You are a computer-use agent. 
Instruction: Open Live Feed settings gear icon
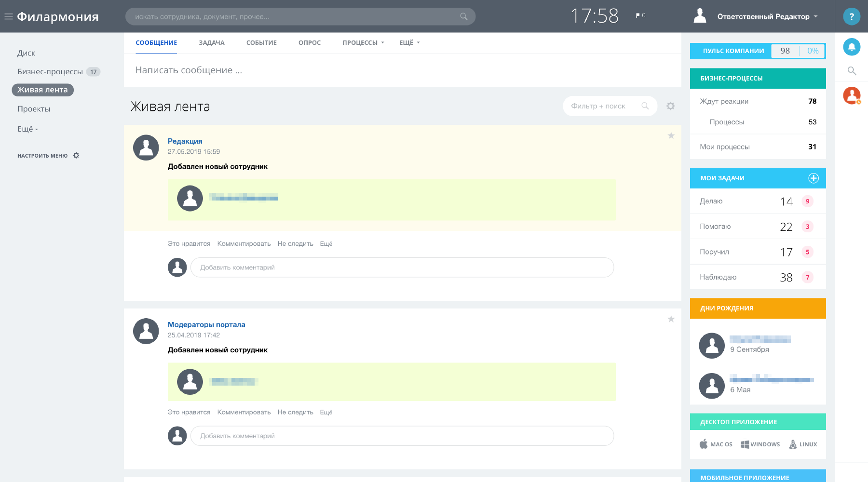coord(670,106)
